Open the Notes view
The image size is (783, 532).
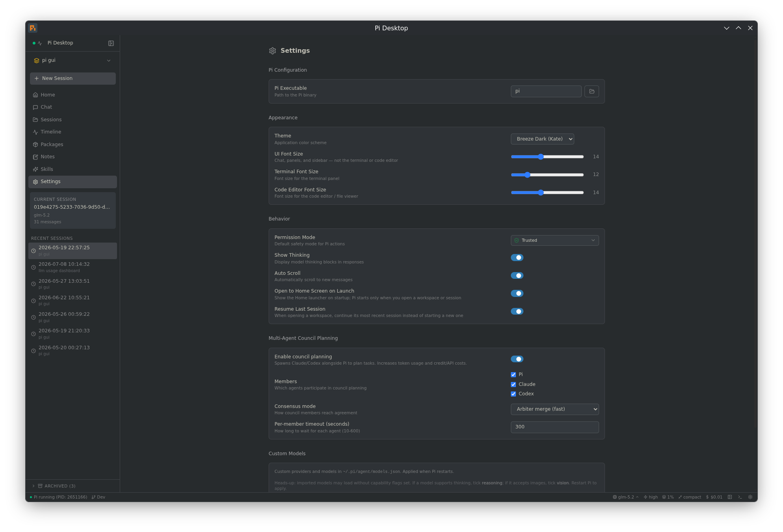[72, 157]
